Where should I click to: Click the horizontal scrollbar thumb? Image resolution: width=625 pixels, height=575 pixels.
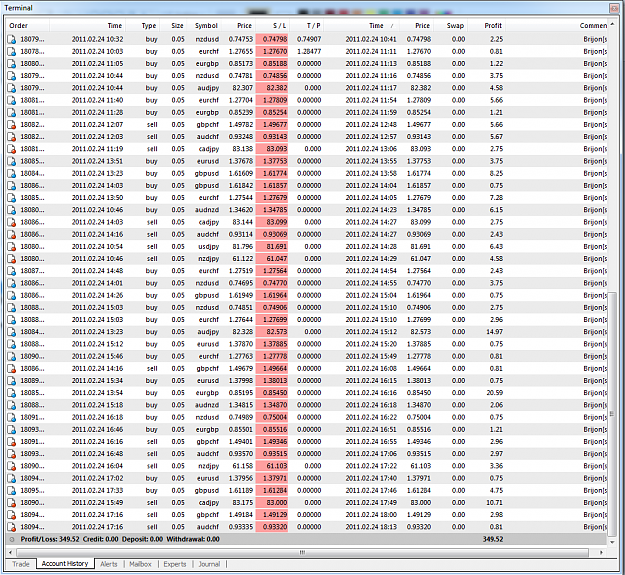[x=302, y=553]
